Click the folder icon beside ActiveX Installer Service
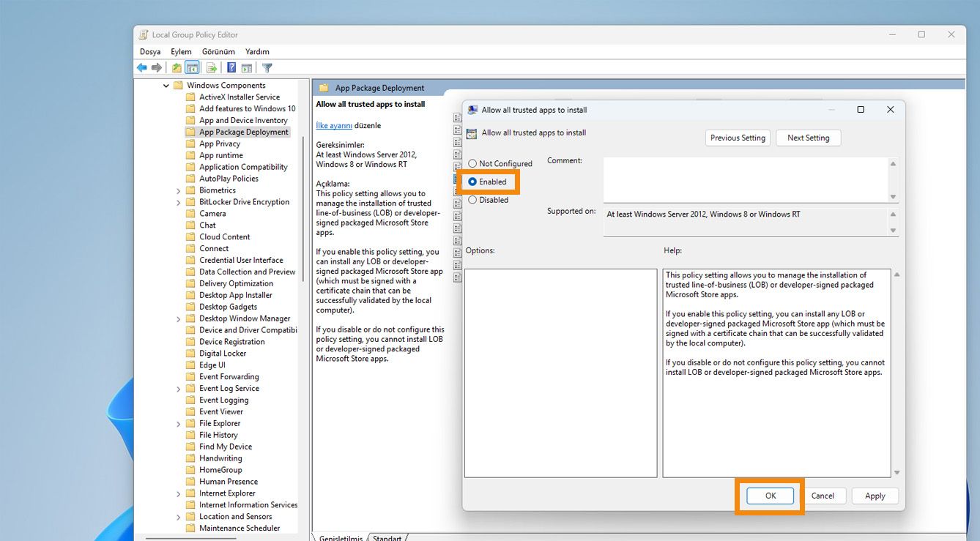Image resolution: width=980 pixels, height=541 pixels. (190, 97)
